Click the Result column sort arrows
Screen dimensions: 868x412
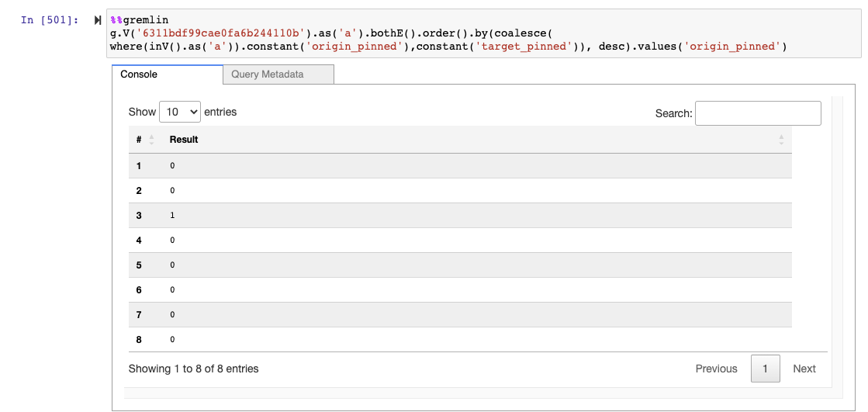pyautogui.click(x=781, y=140)
